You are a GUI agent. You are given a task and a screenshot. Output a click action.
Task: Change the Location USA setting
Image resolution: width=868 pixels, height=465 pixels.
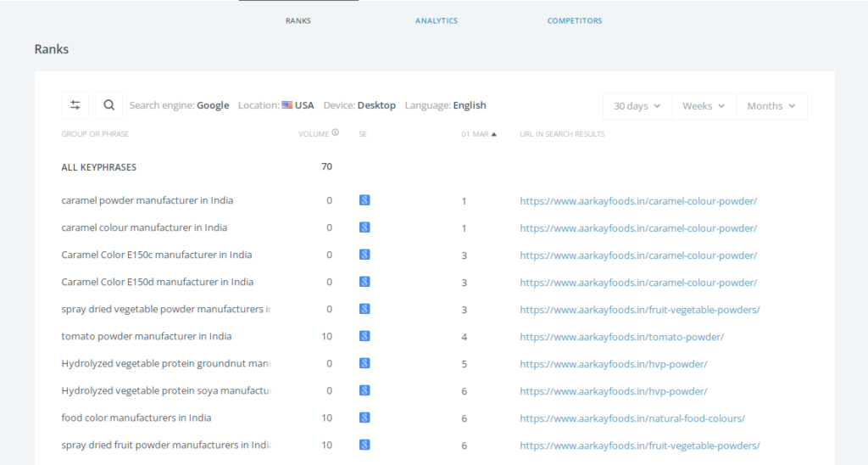click(275, 105)
